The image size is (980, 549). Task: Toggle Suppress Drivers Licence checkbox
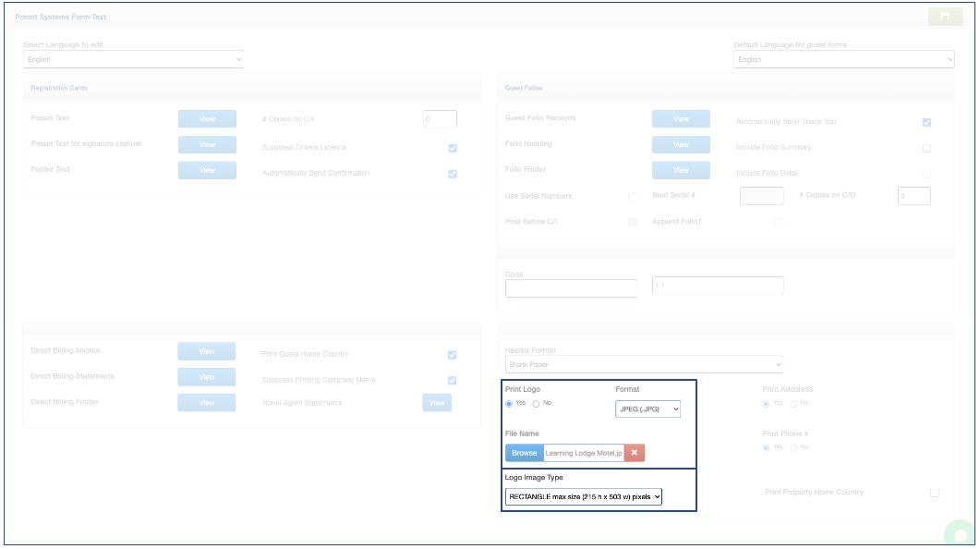pyautogui.click(x=453, y=148)
